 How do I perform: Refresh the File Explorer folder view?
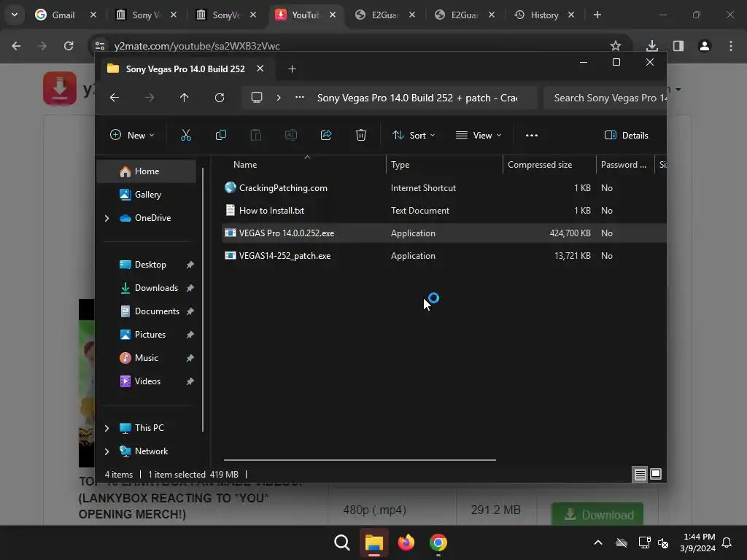tap(219, 98)
